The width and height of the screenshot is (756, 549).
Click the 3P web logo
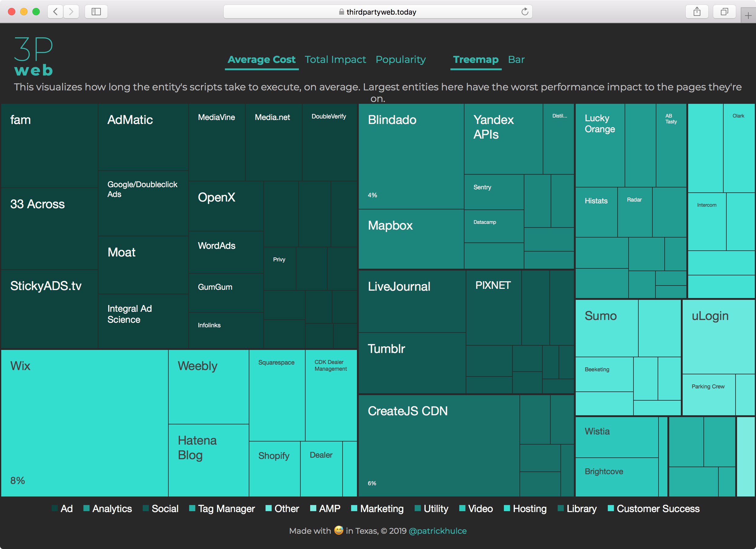33,56
